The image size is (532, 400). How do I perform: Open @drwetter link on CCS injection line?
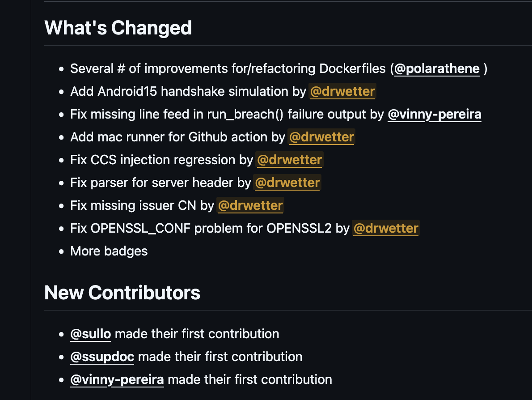289,160
